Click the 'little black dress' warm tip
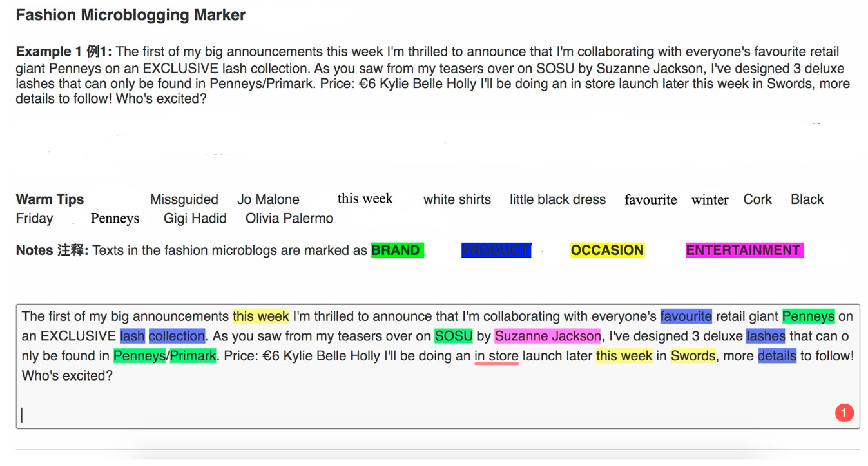Image resolution: width=868 pixels, height=466 pixels. 557,199
